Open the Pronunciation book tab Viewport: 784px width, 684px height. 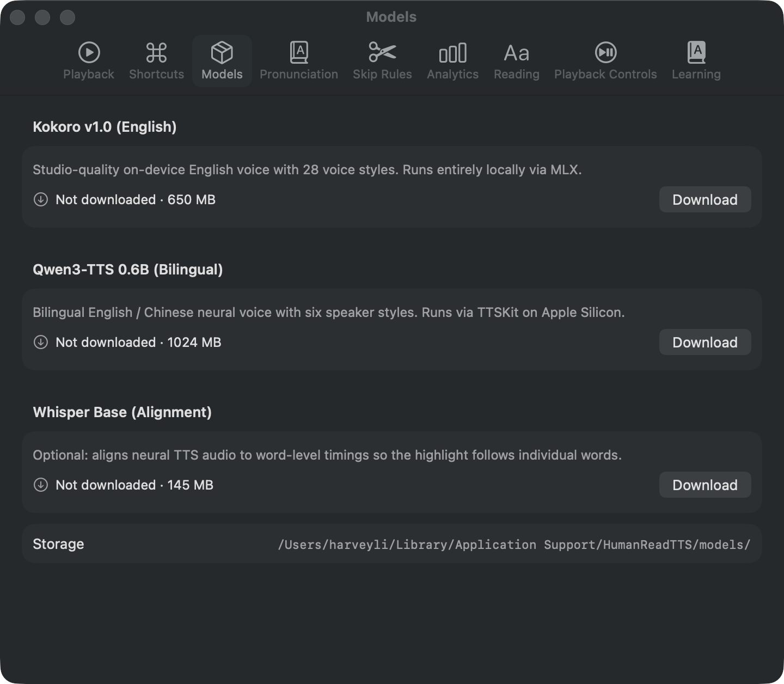[299, 61]
